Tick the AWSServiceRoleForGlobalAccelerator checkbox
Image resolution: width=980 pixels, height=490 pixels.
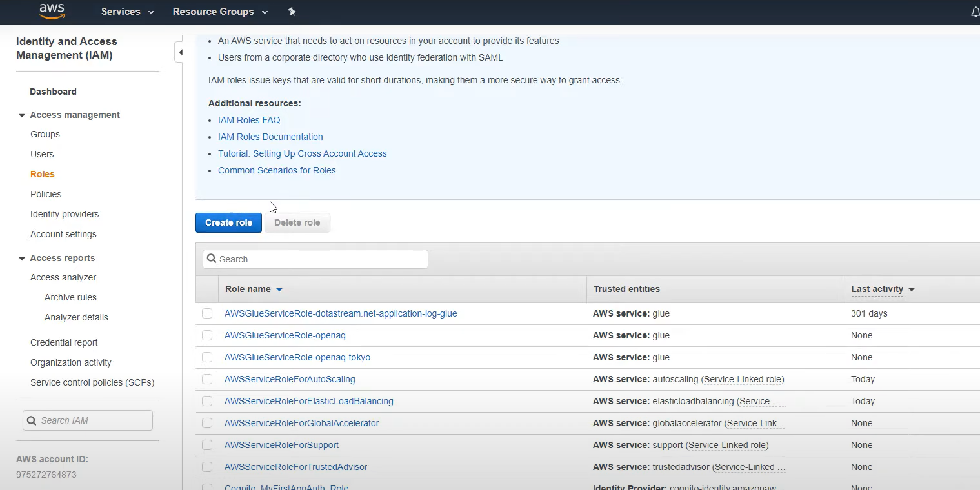207,423
